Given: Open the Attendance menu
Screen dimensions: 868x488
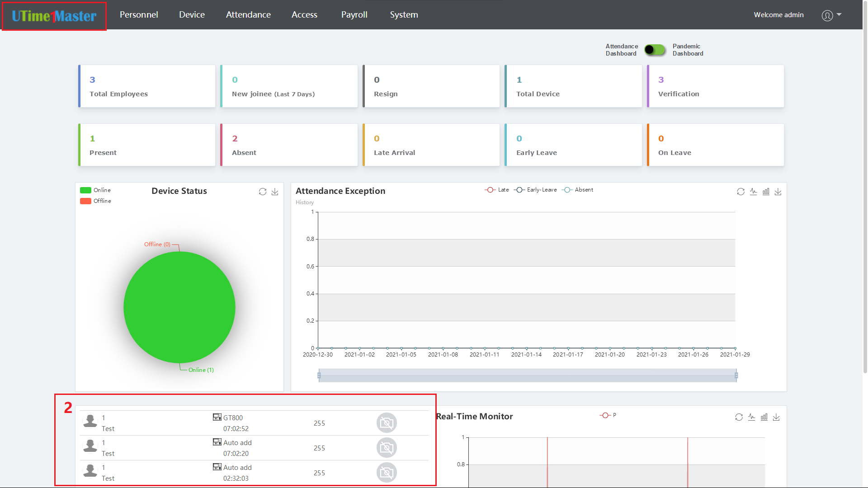Looking at the screenshot, I should pos(248,14).
